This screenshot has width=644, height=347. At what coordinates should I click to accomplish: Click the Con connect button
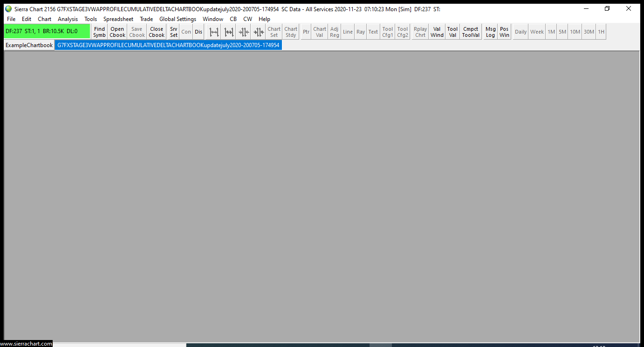(x=186, y=32)
